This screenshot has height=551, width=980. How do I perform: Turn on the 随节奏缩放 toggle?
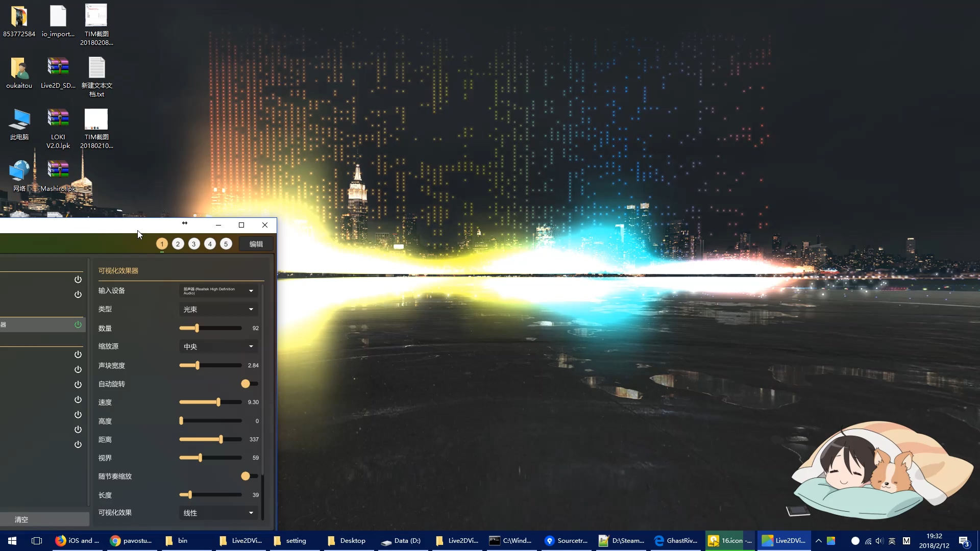[248, 476]
